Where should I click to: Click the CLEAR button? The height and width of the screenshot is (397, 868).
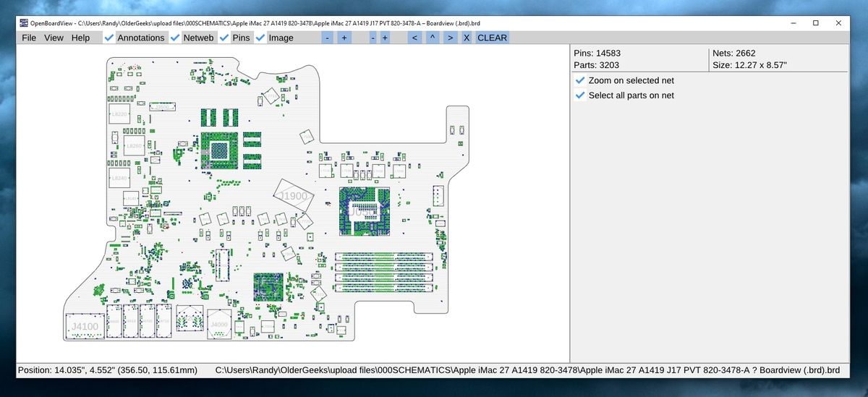click(493, 38)
